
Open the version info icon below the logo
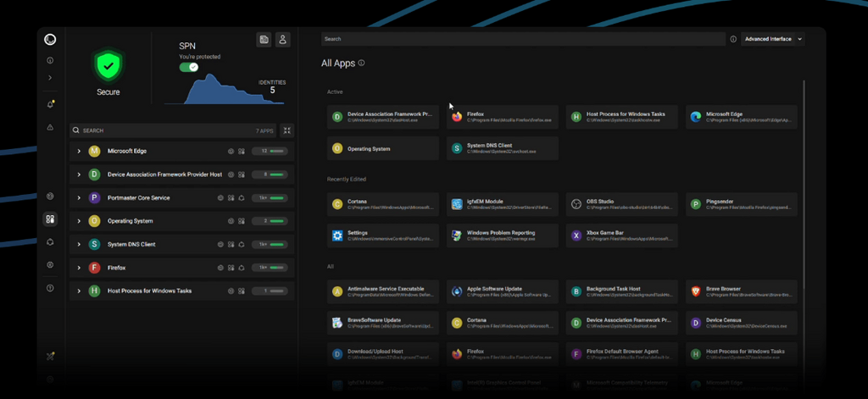pos(50,60)
